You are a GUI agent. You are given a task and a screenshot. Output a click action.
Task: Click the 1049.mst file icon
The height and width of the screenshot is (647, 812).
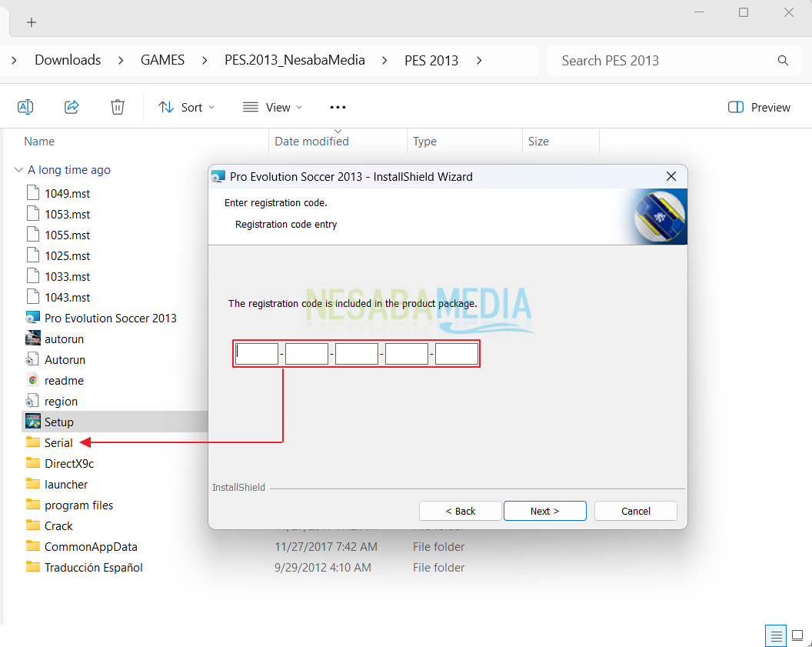pyautogui.click(x=32, y=192)
